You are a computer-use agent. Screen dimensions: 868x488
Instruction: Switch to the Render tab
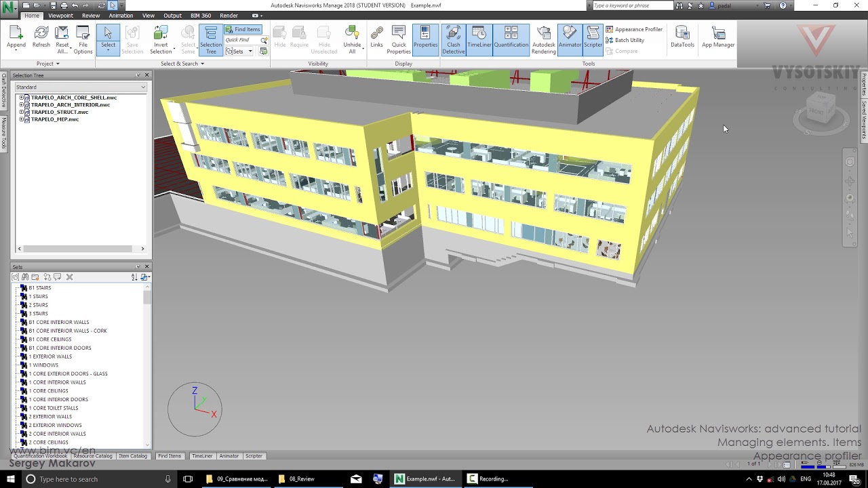229,16
